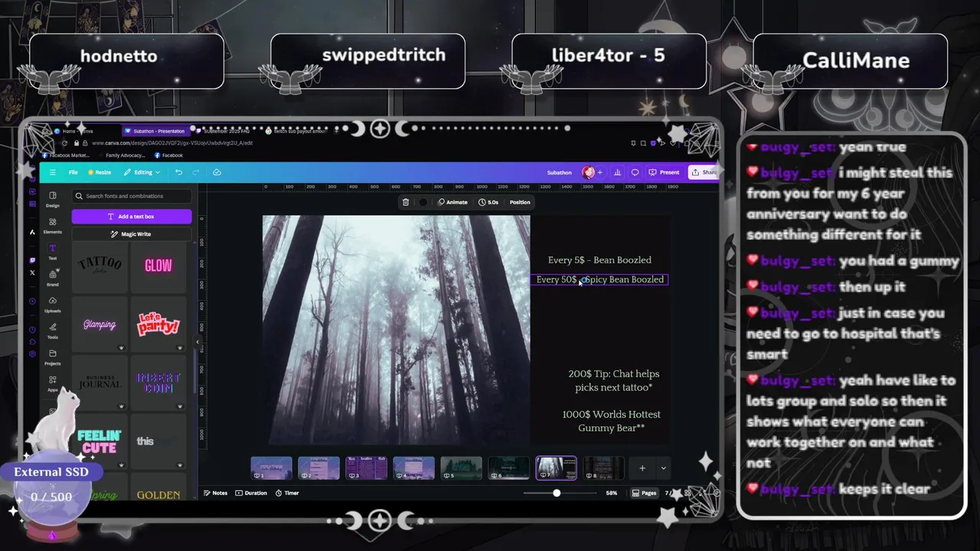Click the Present button
Screen dimensions: 980x551
pyautogui.click(x=664, y=172)
